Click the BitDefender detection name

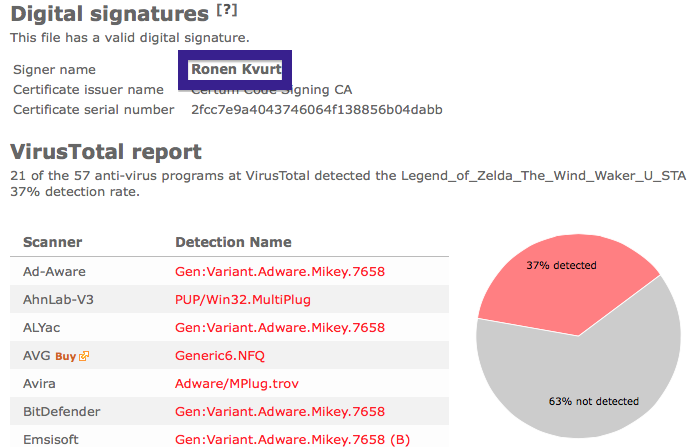(x=280, y=412)
